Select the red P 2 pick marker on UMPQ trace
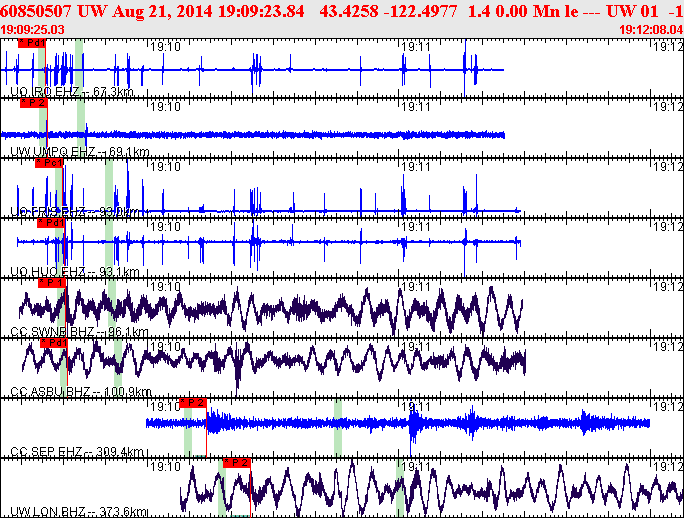The width and height of the screenshot is (684, 518). (34, 103)
